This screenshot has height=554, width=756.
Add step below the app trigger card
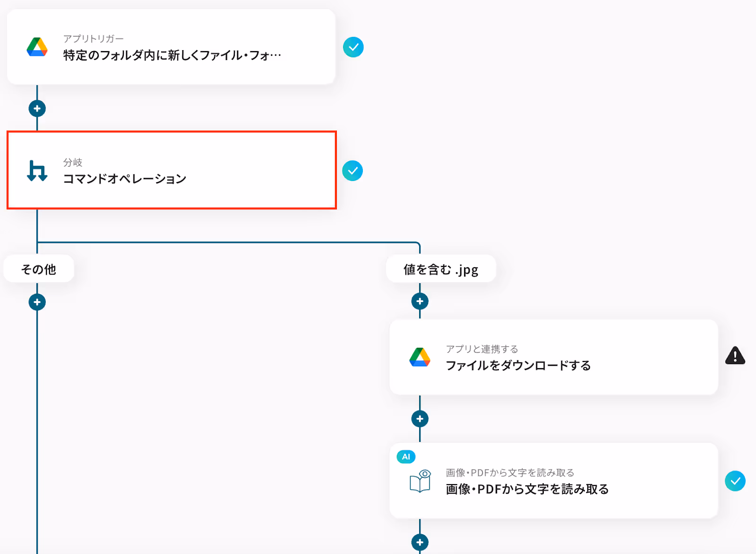point(37,108)
